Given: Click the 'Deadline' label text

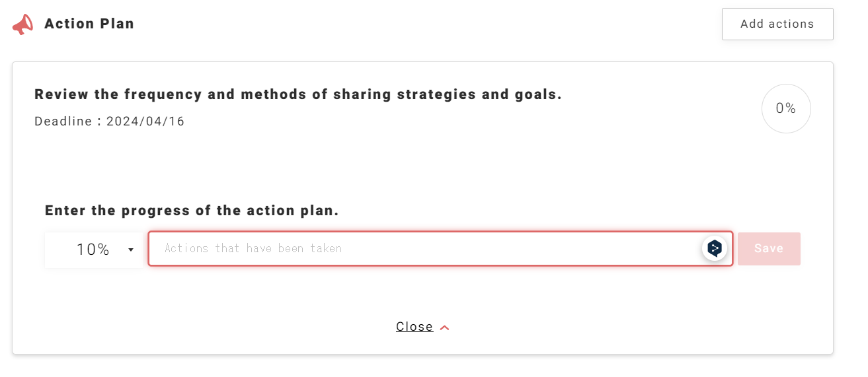Looking at the screenshot, I should click(61, 121).
